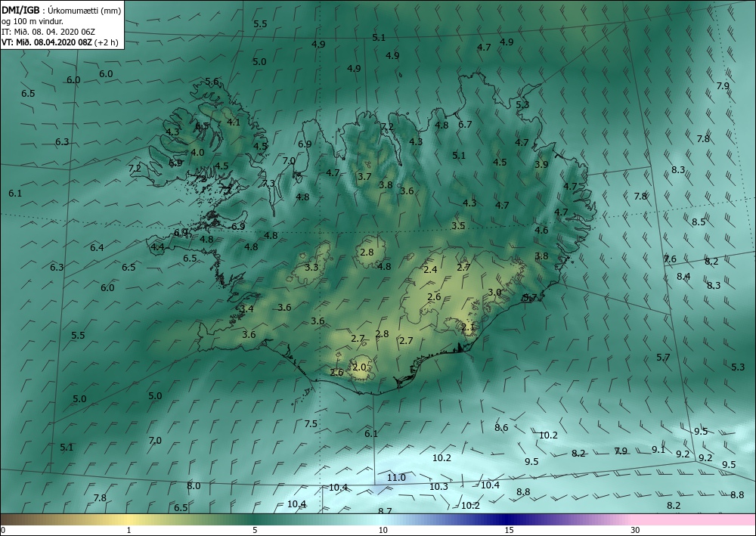Click the map value "4.6"

[x=541, y=231]
